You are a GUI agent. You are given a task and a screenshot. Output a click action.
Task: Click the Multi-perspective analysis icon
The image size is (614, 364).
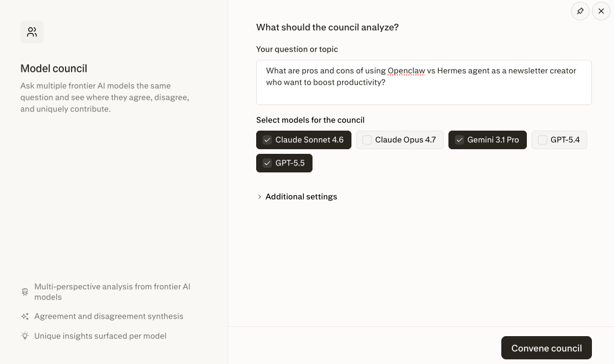(x=25, y=292)
